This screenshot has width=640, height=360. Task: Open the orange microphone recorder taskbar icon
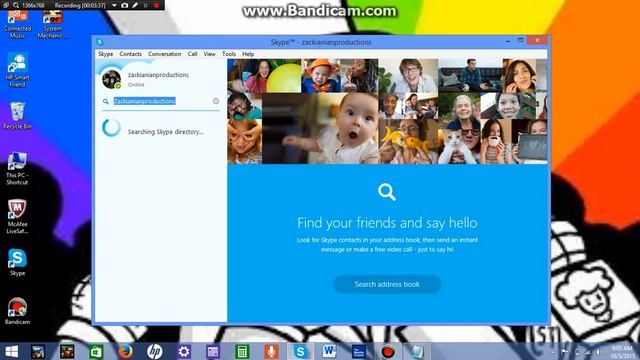click(271, 351)
